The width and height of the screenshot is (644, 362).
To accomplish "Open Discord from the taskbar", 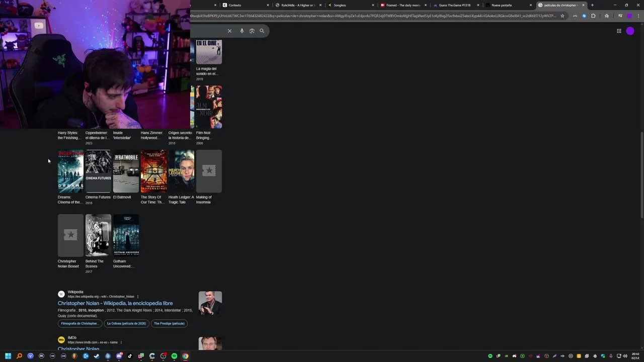I will [x=119, y=356].
